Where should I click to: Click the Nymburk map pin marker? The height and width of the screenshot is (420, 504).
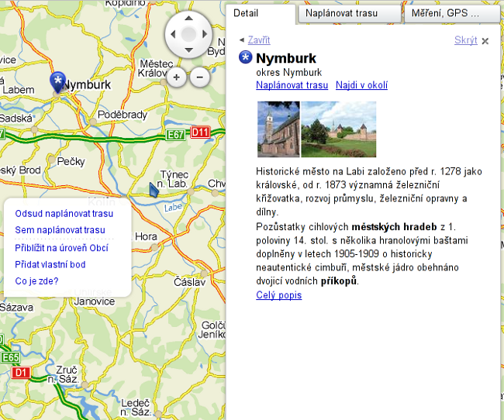tap(57, 81)
